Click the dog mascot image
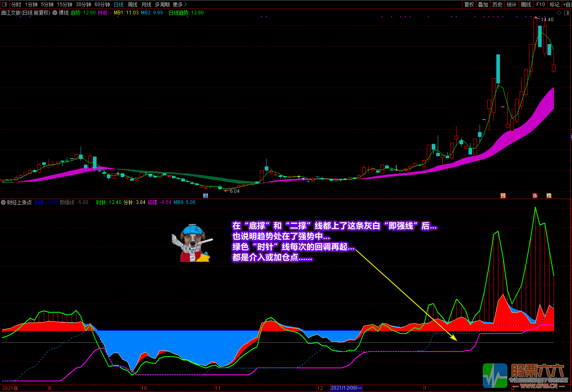The width and height of the screenshot is (572, 392). pos(191,243)
